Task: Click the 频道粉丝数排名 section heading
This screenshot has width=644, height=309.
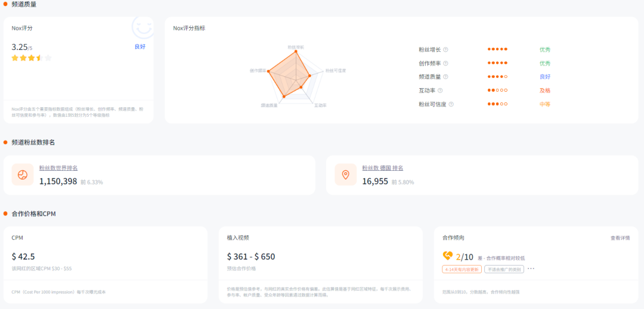Action: pyautogui.click(x=33, y=142)
